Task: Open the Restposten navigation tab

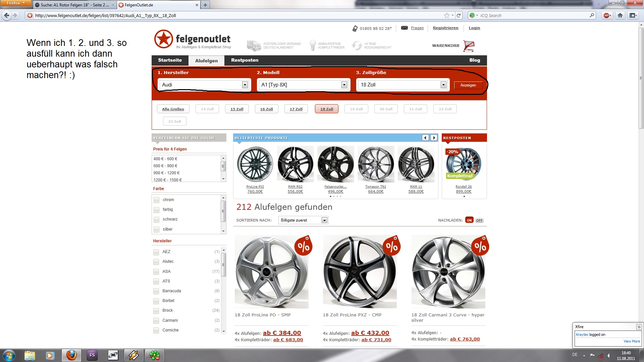Action: (x=245, y=60)
